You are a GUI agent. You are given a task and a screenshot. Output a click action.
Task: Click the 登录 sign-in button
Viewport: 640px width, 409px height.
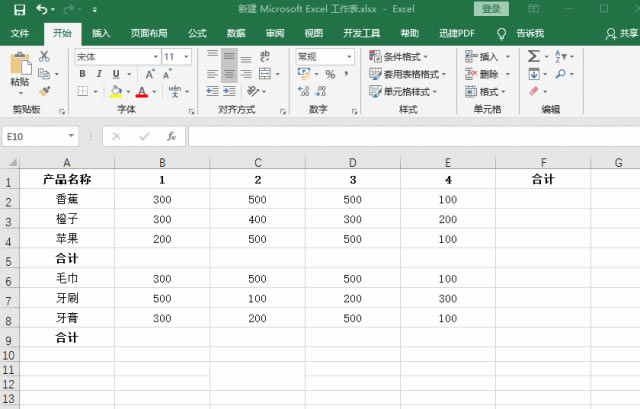click(x=491, y=9)
